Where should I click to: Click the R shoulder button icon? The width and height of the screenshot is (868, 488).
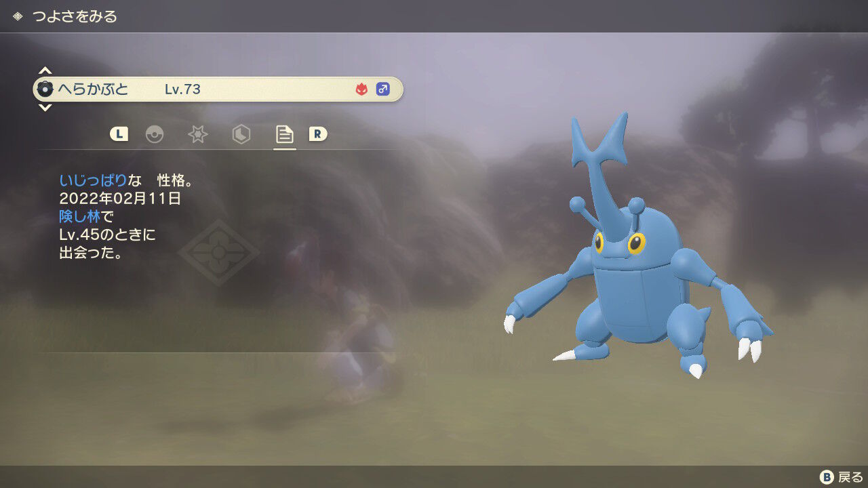tap(318, 134)
